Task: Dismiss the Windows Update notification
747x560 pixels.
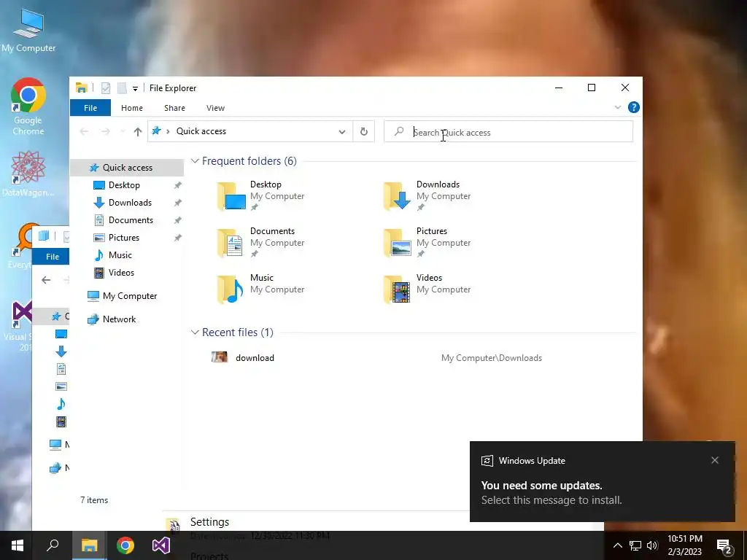Action: (715, 460)
